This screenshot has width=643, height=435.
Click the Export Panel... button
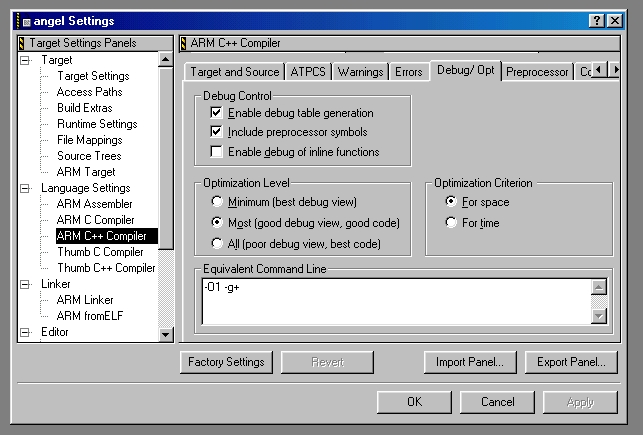(x=571, y=362)
